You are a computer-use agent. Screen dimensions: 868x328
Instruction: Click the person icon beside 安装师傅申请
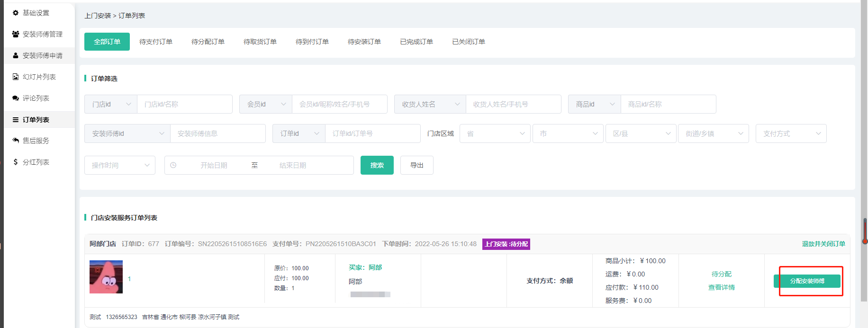pos(16,55)
